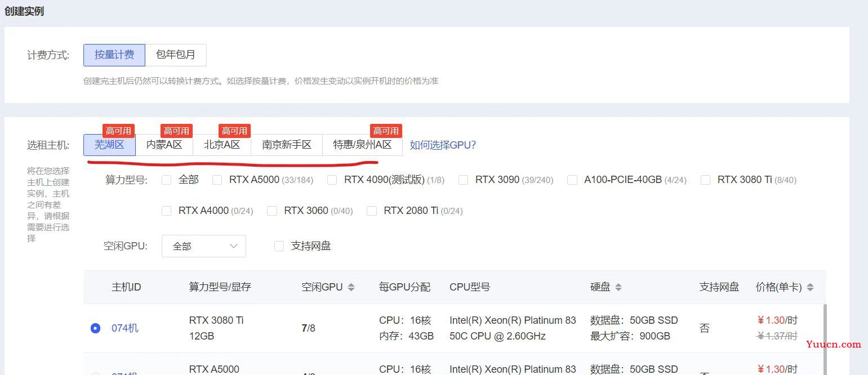Image resolution: width=868 pixels, height=375 pixels.
Task: Enable the 支持网盘 filter checkbox
Action: 279,246
